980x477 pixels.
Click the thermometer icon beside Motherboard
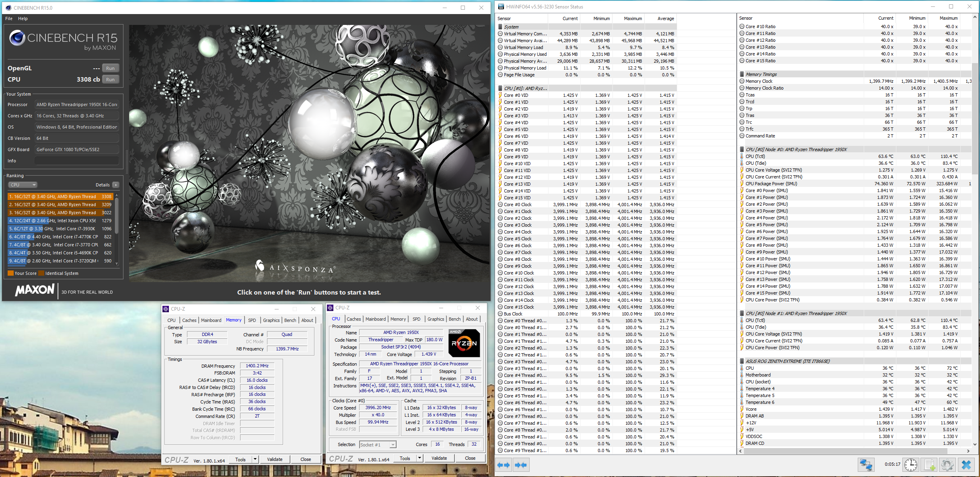[x=742, y=375]
